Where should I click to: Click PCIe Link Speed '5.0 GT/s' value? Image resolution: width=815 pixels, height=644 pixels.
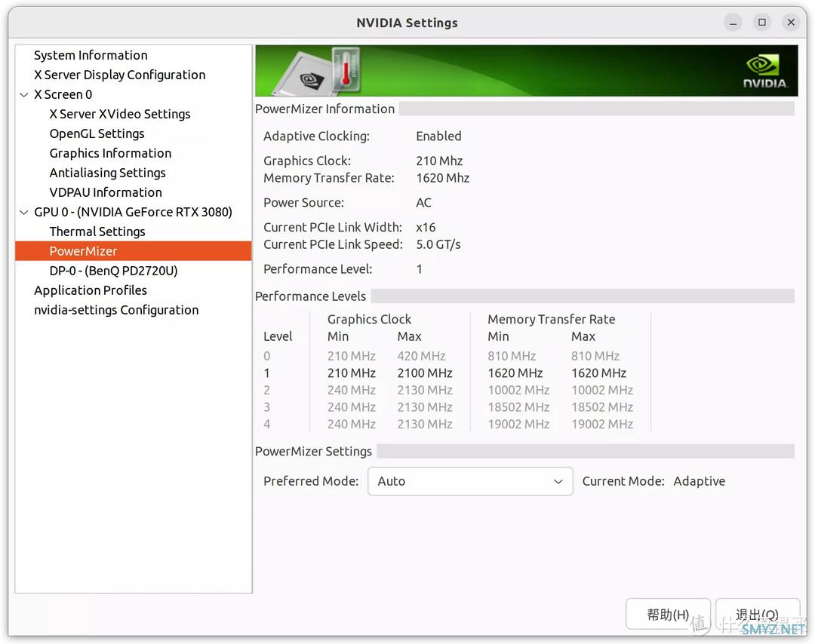tap(438, 244)
